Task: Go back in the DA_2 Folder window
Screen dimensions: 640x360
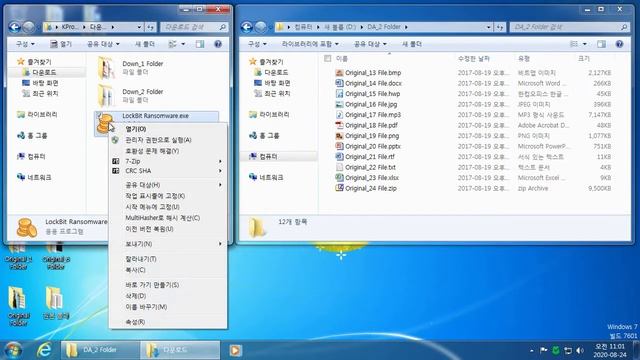Action: (x=247, y=27)
